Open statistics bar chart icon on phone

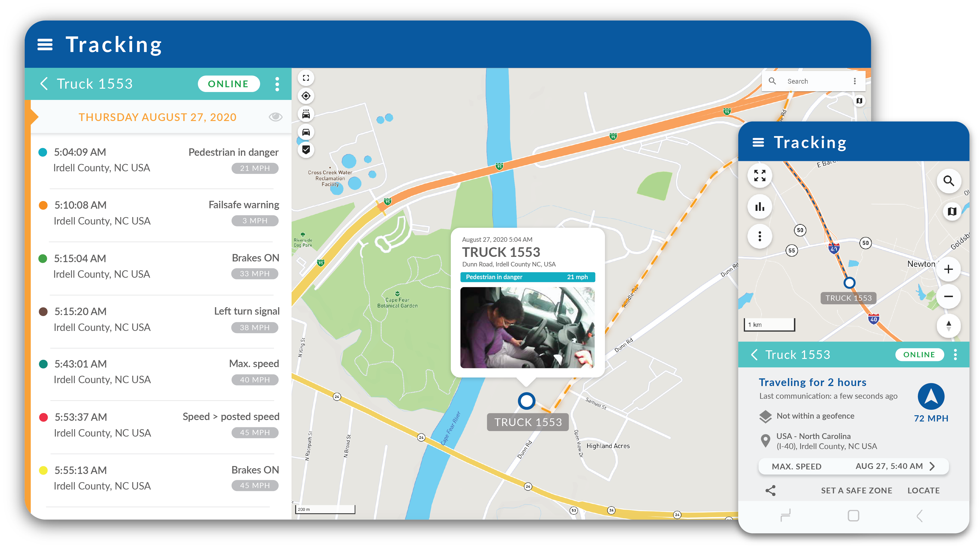click(x=760, y=207)
